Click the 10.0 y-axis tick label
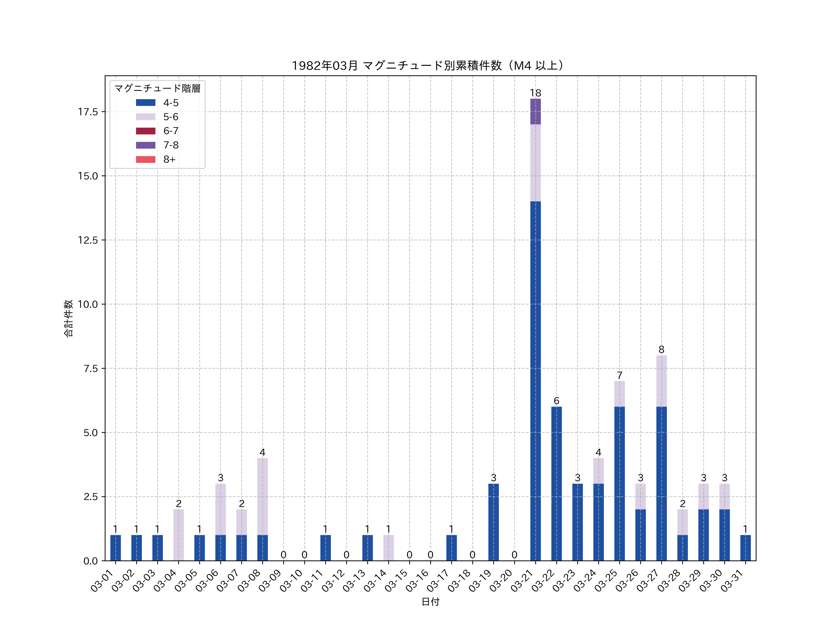 (x=88, y=304)
